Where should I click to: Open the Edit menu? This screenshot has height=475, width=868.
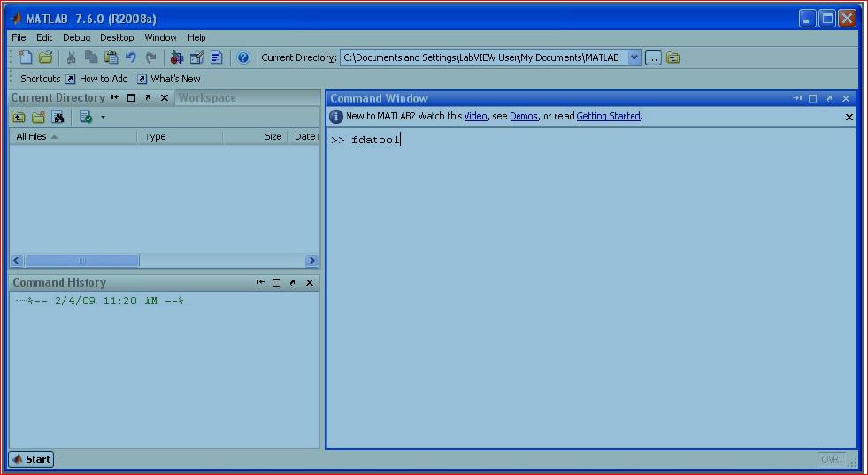[44, 38]
